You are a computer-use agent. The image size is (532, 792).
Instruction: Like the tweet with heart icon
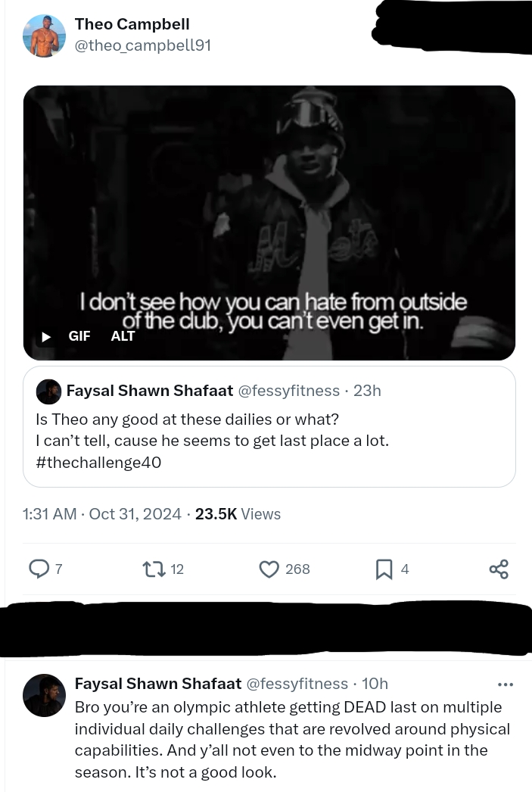269,569
